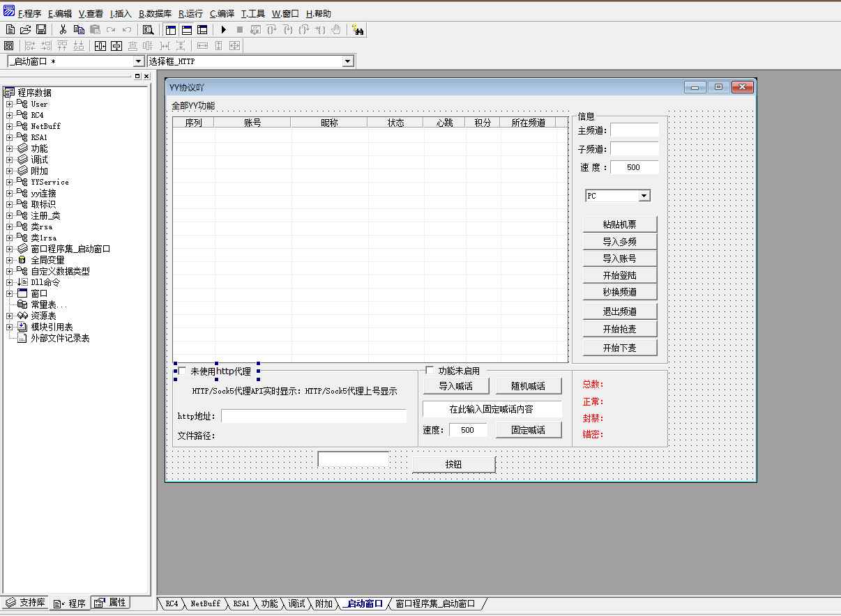The width and height of the screenshot is (841, 616).
Task: Switch to the 属性 panel tab
Action: point(111,603)
